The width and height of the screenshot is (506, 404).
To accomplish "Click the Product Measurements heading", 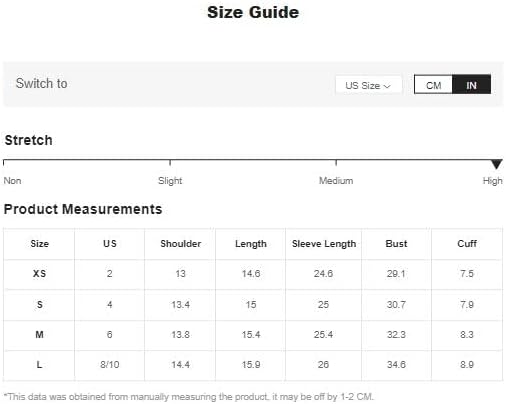I will [83, 209].
